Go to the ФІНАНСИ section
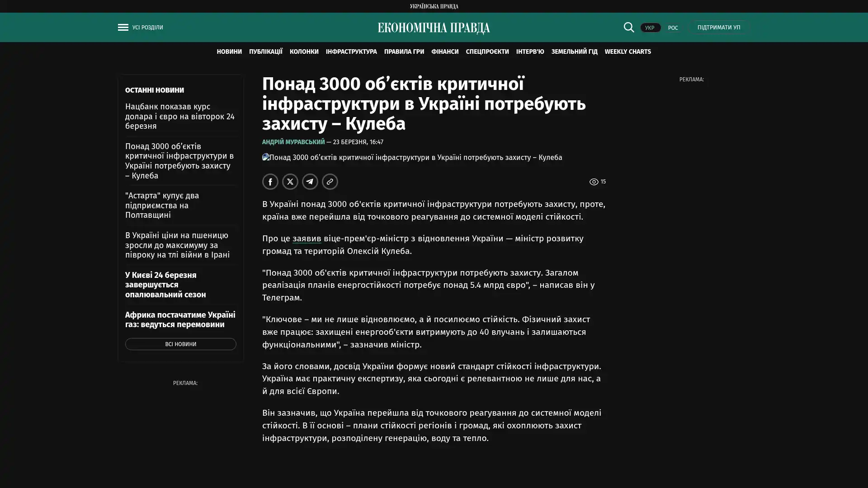 coord(444,52)
